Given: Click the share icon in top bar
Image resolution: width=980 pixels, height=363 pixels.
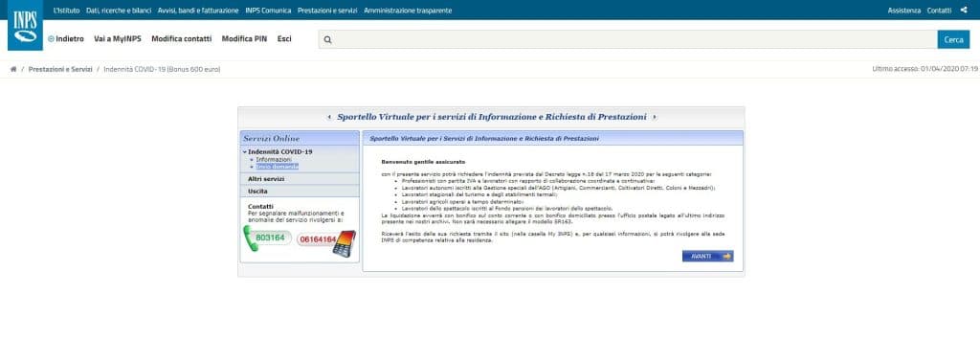Looking at the screenshot, I should (964, 10).
